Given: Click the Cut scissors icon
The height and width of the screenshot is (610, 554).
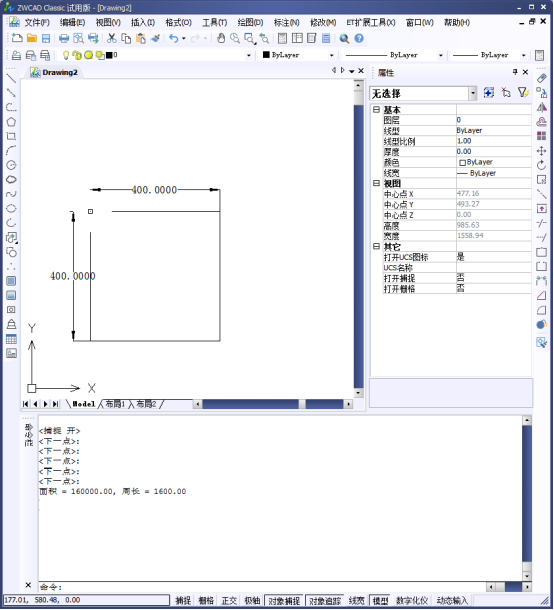Looking at the screenshot, I should coord(112,38).
